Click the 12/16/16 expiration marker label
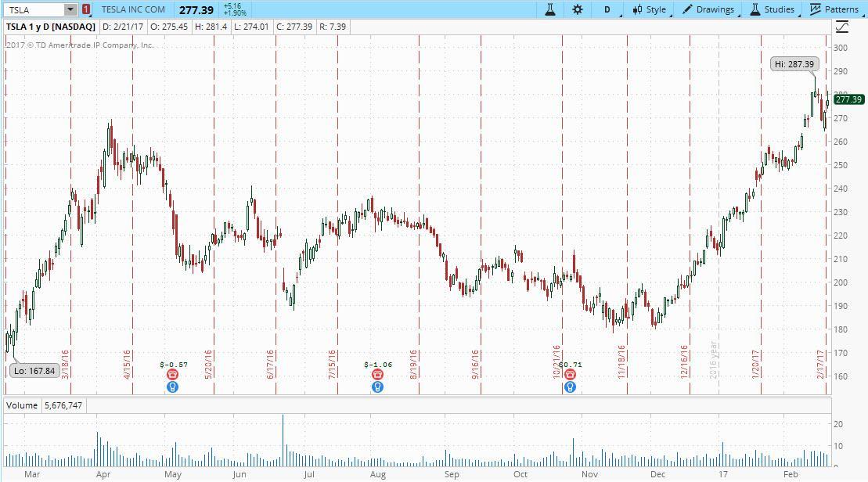This screenshot has width=868, height=482. 683,361
